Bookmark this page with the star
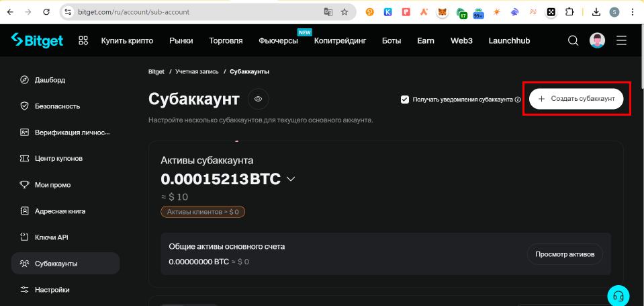Viewport: 644px width, 306px height. (x=344, y=12)
